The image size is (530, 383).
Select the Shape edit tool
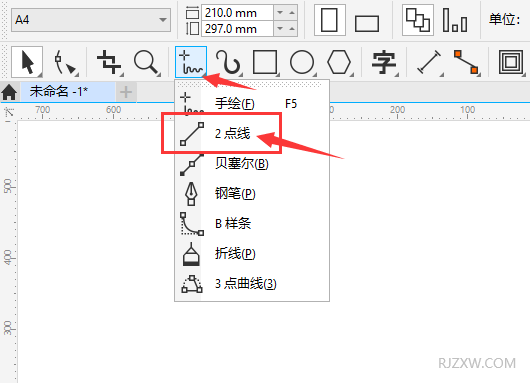[x=65, y=62]
